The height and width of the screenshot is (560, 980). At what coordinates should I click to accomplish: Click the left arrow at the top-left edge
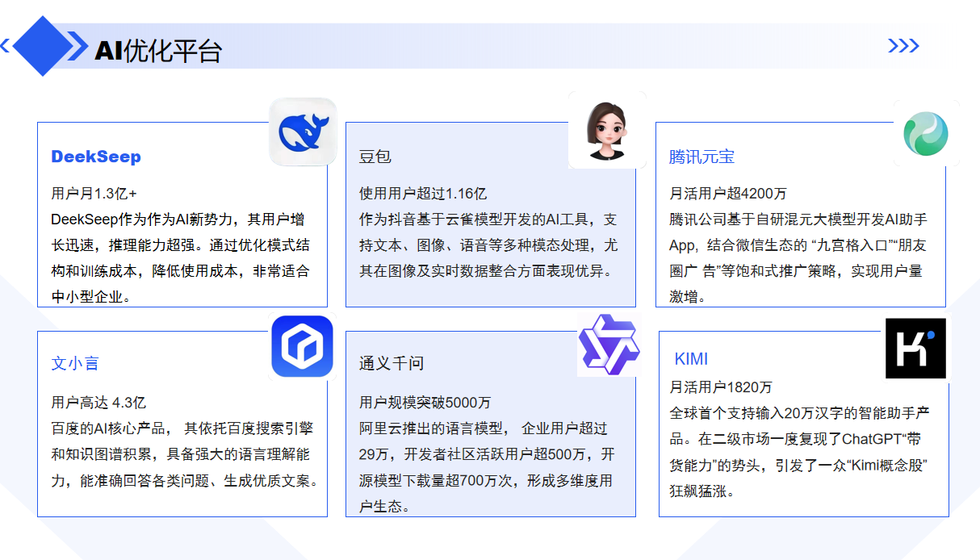click(x=5, y=46)
